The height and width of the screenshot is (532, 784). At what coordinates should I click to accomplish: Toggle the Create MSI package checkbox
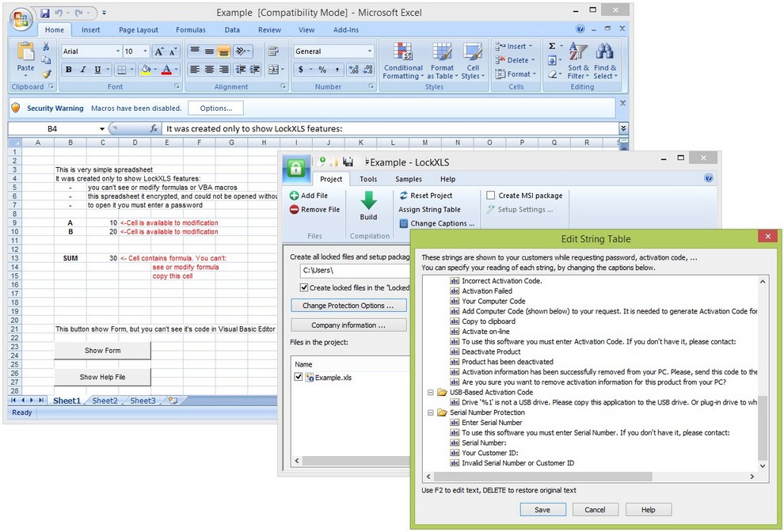[x=491, y=196]
